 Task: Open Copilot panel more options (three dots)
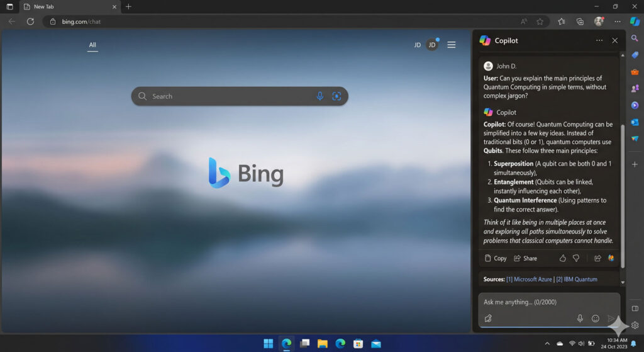[599, 40]
